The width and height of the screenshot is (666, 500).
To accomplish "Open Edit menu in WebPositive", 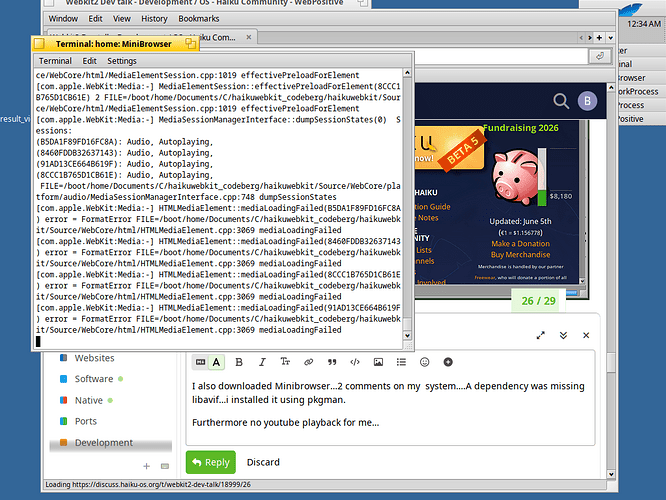I will [95, 19].
